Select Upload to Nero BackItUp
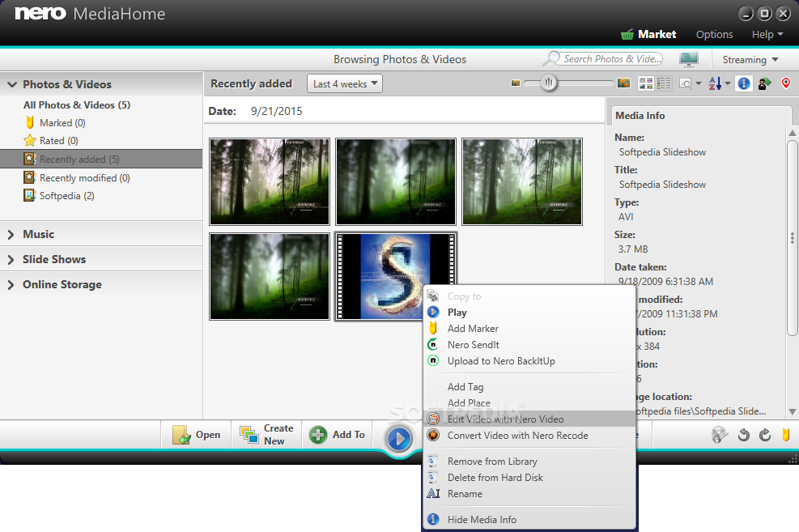Image resolution: width=799 pixels, height=532 pixels. pyautogui.click(x=530, y=361)
